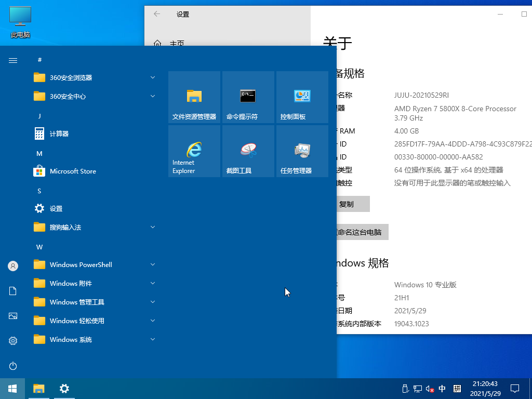
Task: Click the rename this PC button
Action: coord(362,232)
